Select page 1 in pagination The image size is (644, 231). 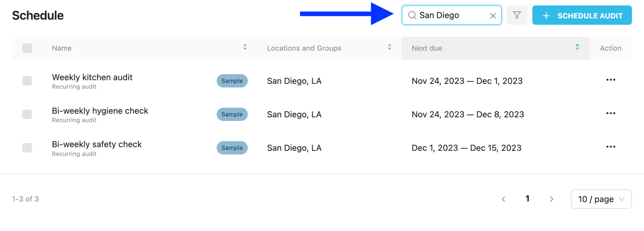point(527,199)
